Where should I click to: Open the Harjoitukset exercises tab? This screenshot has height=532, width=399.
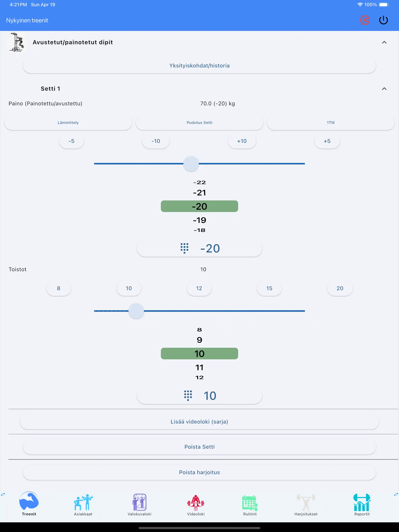coord(306,505)
